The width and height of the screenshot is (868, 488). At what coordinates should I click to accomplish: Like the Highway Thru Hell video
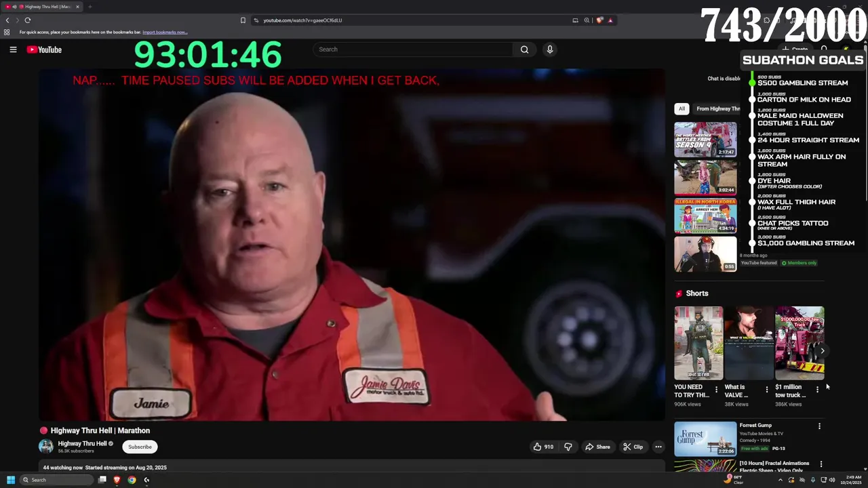coord(543,447)
